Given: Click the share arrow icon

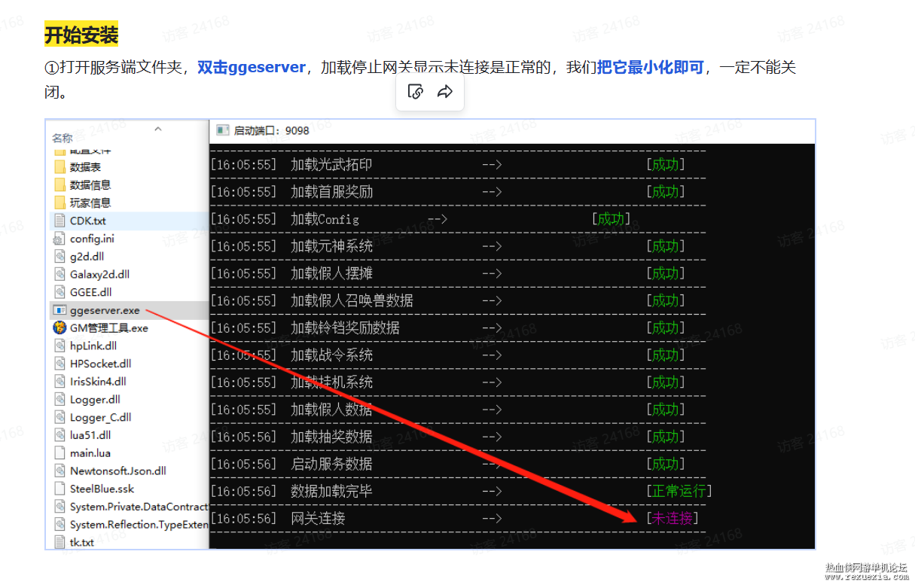Looking at the screenshot, I should coord(445,92).
